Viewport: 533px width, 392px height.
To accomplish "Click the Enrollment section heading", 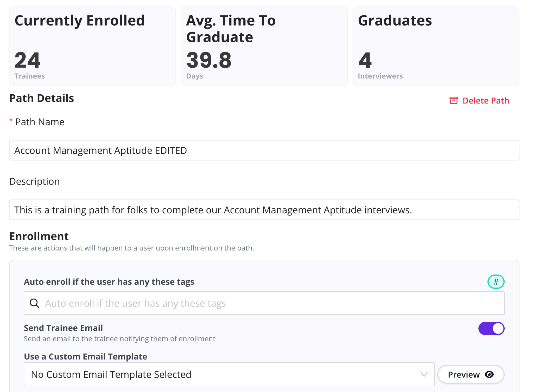I will [x=39, y=236].
